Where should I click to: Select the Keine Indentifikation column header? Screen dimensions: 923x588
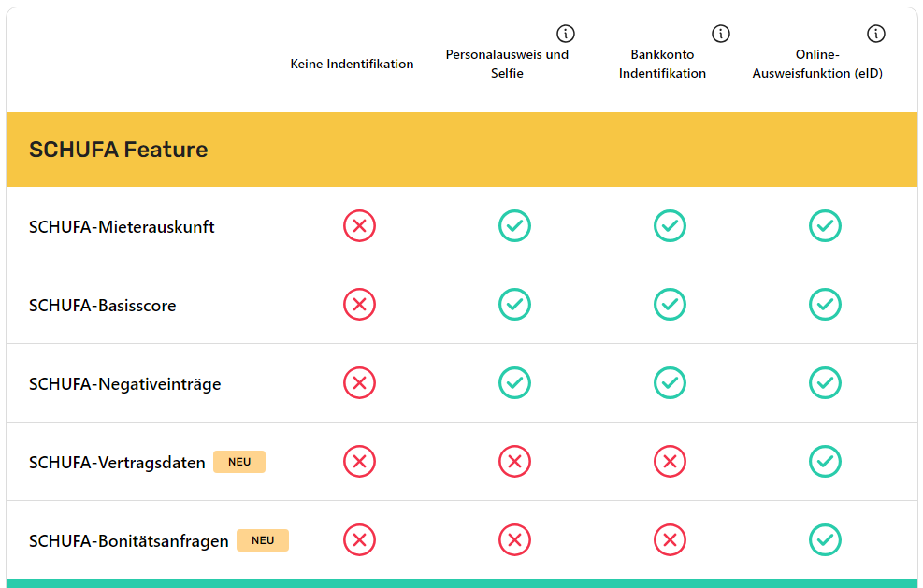click(352, 65)
